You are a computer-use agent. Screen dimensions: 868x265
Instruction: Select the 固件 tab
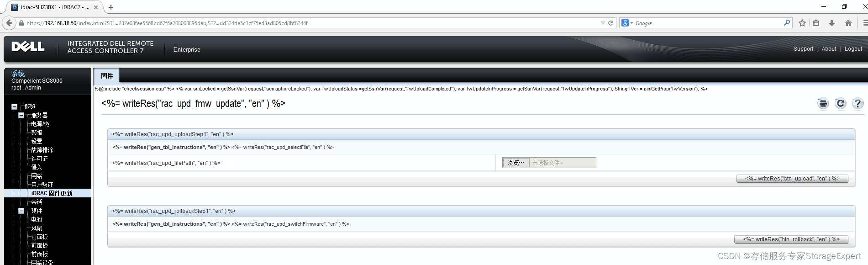coord(106,76)
